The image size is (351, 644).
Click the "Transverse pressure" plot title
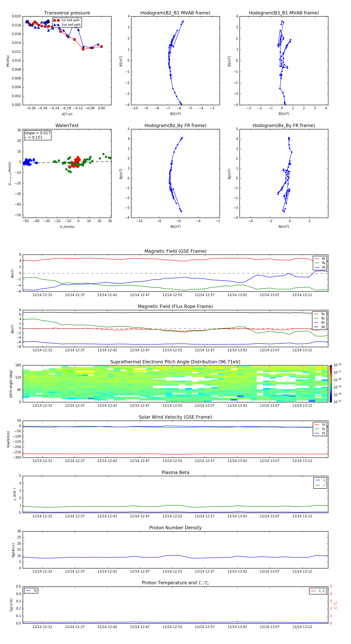tap(67, 13)
